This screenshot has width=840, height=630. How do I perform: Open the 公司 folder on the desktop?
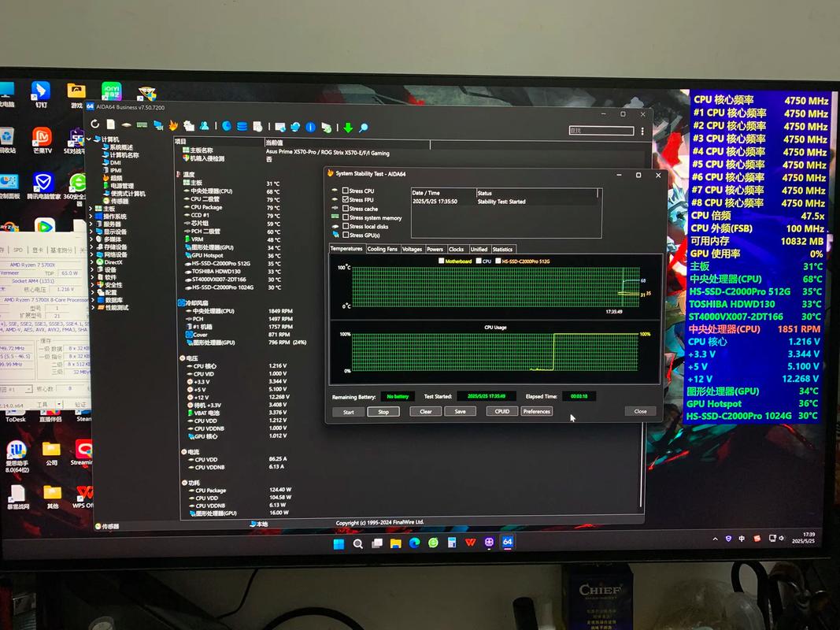pyautogui.click(x=51, y=453)
